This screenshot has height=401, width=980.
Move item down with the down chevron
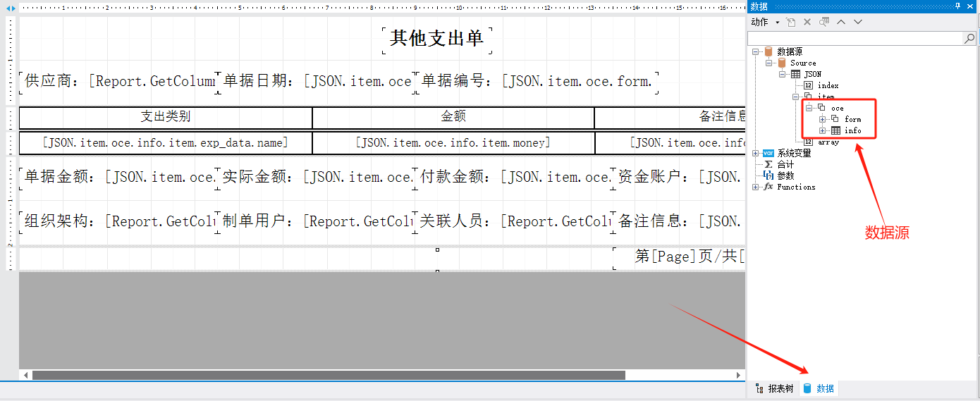[x=858, y=22]
